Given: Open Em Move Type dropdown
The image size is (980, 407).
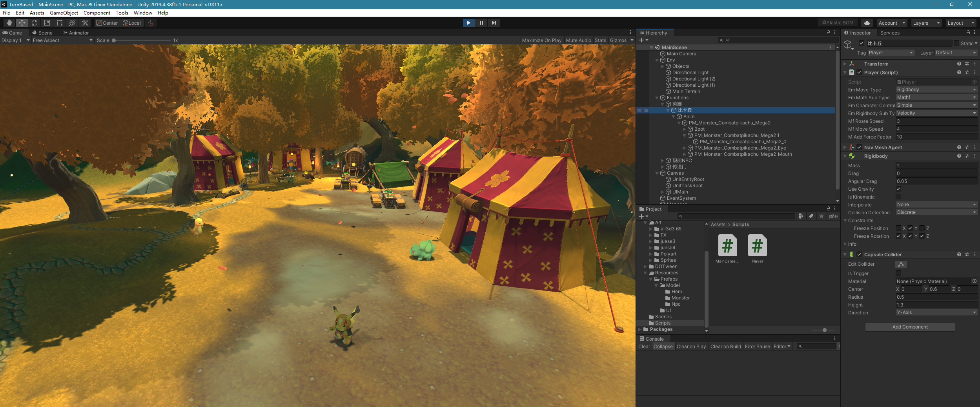Looking at the screenshot, I should tap(936, 89).
